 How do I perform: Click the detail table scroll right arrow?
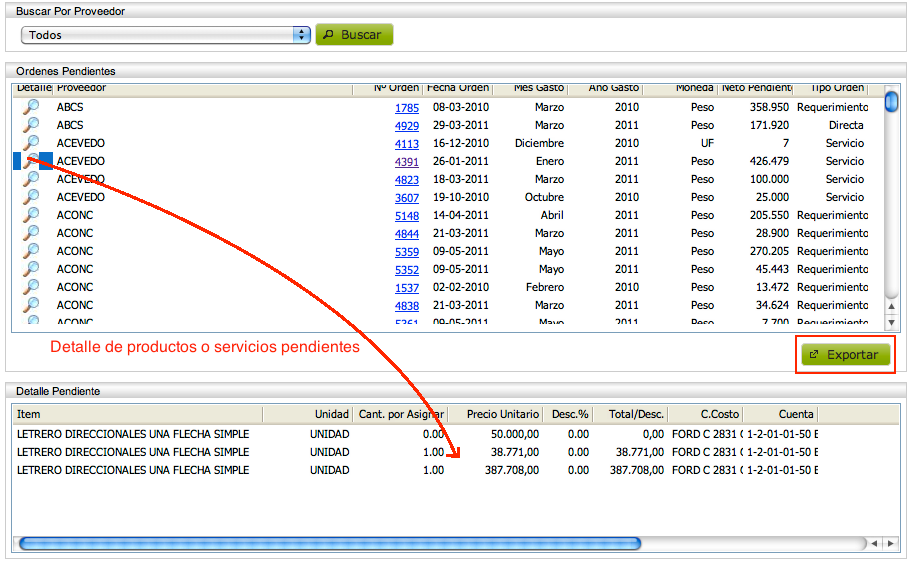(x=890, y=543)
